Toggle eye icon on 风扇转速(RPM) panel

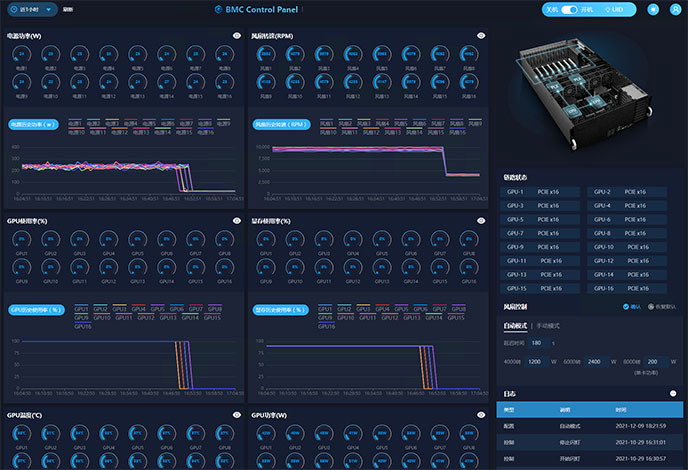tap(481, 36)
